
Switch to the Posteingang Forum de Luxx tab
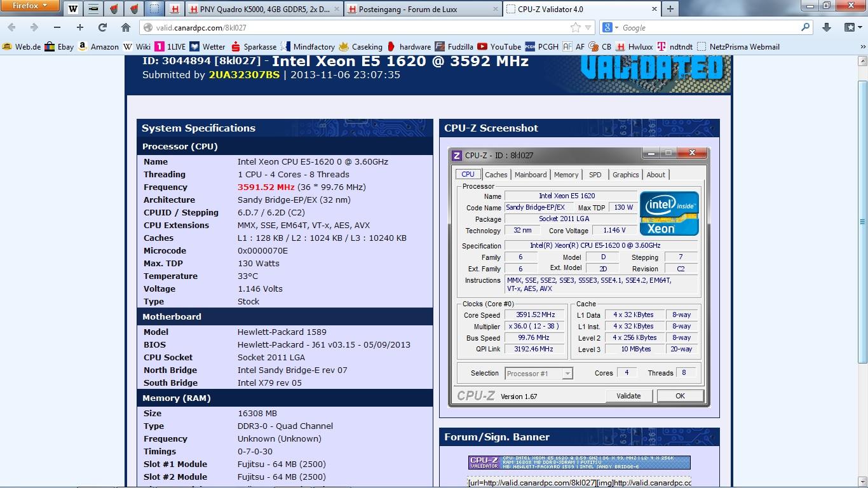423,9
